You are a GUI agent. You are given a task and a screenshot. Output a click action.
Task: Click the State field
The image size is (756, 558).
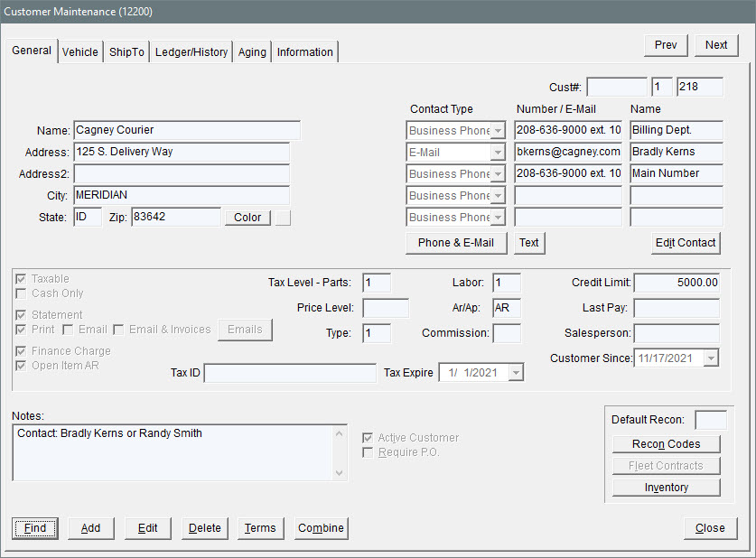[x=88, y=217]
